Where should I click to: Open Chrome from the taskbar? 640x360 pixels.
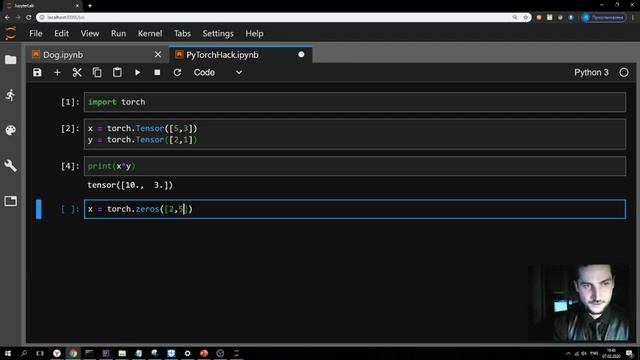coord(73,353)
